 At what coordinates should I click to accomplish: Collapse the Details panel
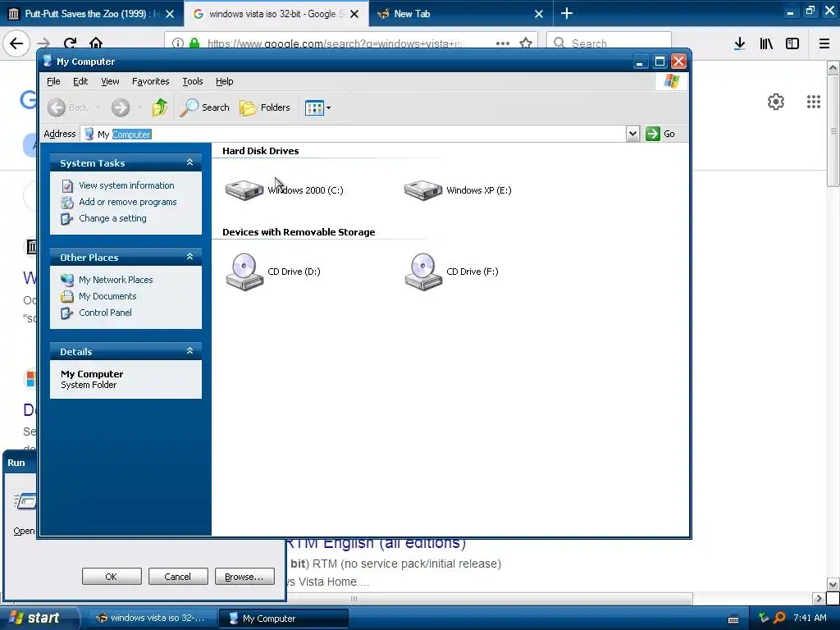(189, 351)
